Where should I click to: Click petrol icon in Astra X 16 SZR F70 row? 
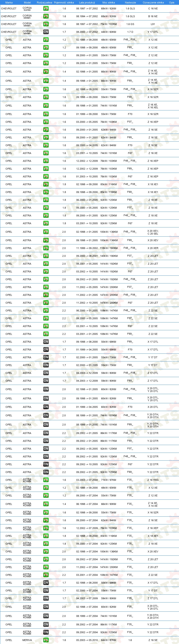tap(46, 114)
